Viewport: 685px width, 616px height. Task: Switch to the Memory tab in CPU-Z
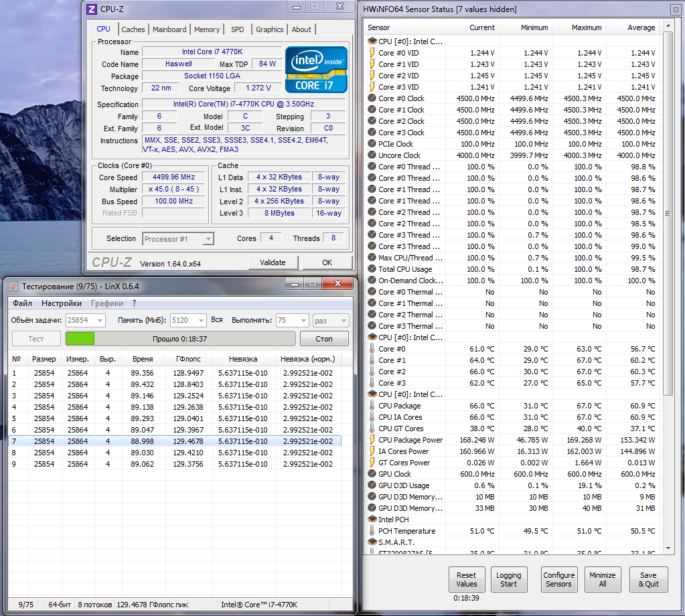coord(207,29)
